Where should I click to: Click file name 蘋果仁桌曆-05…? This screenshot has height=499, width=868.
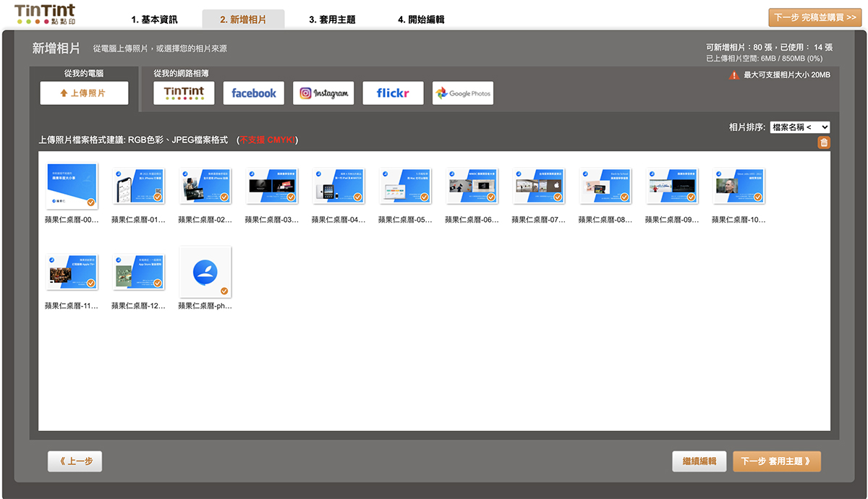coord(405,220)
